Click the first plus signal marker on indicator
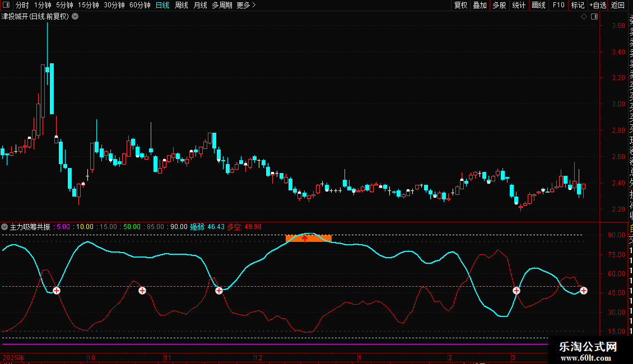The image size is (633, 364). 57,290
